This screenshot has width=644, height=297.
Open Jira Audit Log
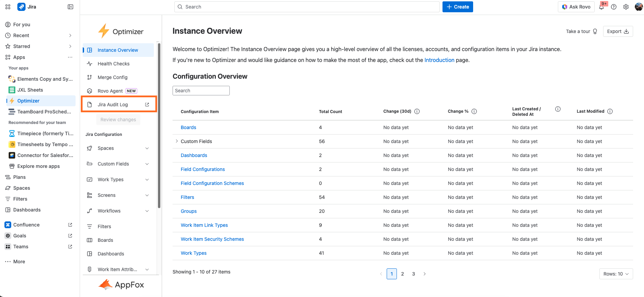coord(113,105)
